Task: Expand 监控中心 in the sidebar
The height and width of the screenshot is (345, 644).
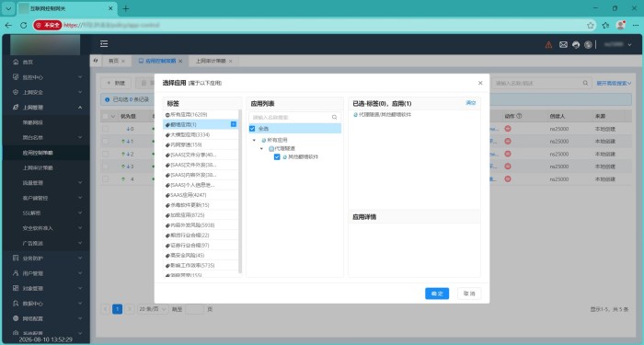Action: pyautogui.click(x=45, y=77)
